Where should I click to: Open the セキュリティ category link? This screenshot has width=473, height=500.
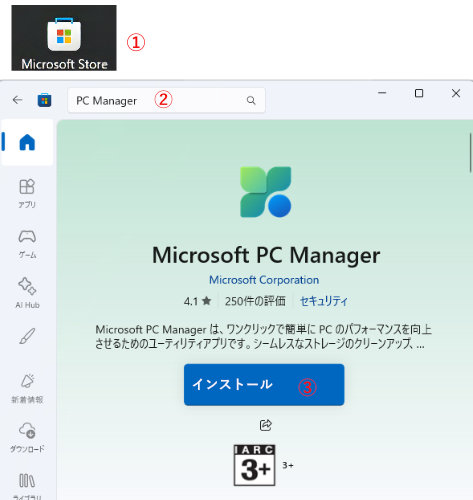tap(324, 301)
